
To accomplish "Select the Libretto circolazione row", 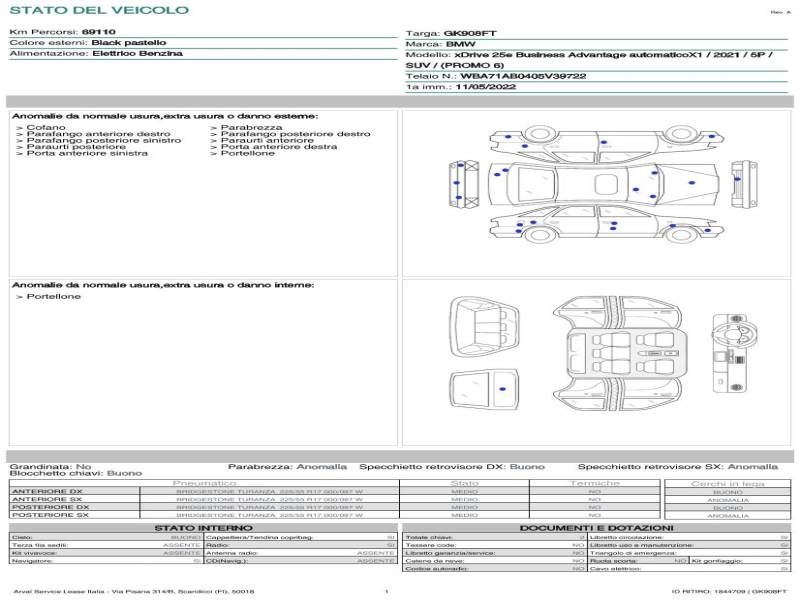I will 689,537.
